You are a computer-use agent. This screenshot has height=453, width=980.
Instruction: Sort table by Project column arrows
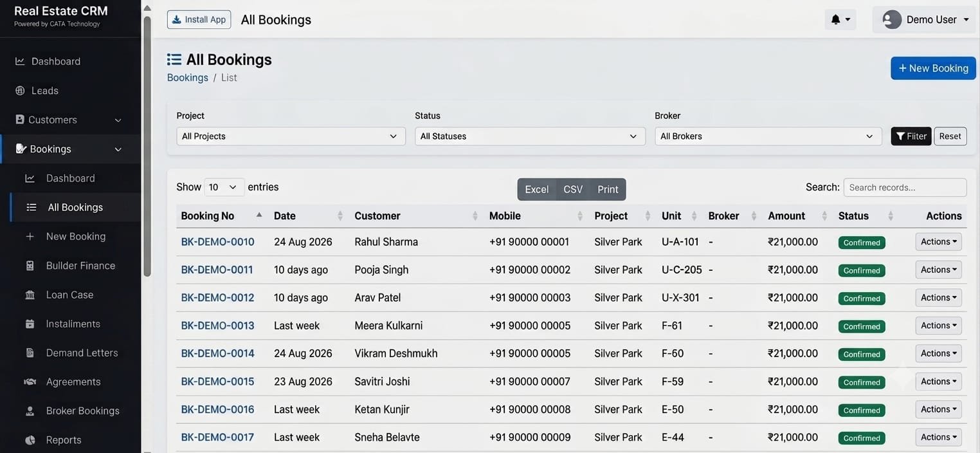coord(648,216)
